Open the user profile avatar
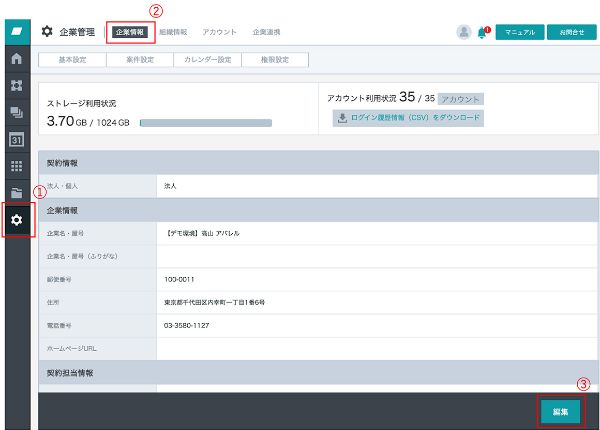Screen dimensions: 600x430 click(464, 32)
